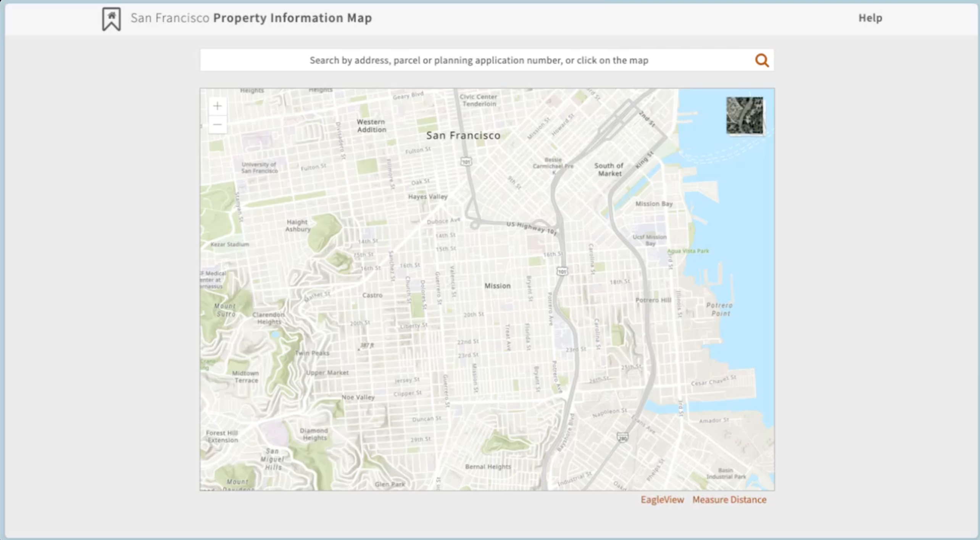Select a parcel near Mission Bay
This screenshot has width=980, height=540.
[653, 204]
